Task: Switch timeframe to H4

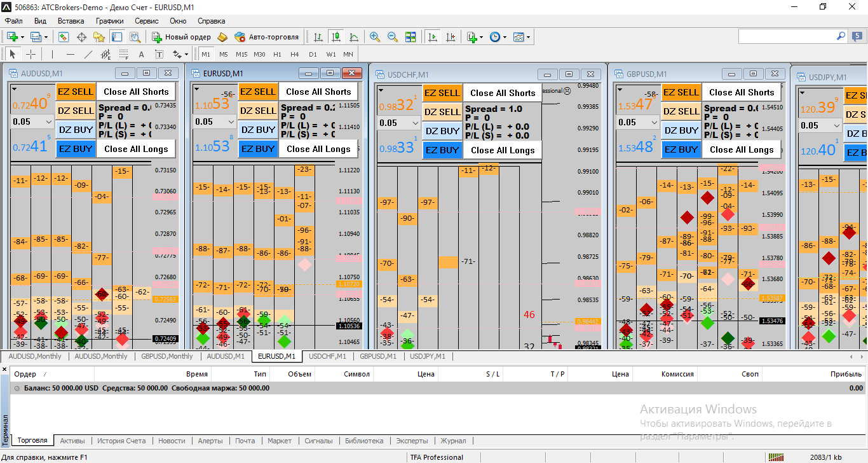Action: click(295, 55)
